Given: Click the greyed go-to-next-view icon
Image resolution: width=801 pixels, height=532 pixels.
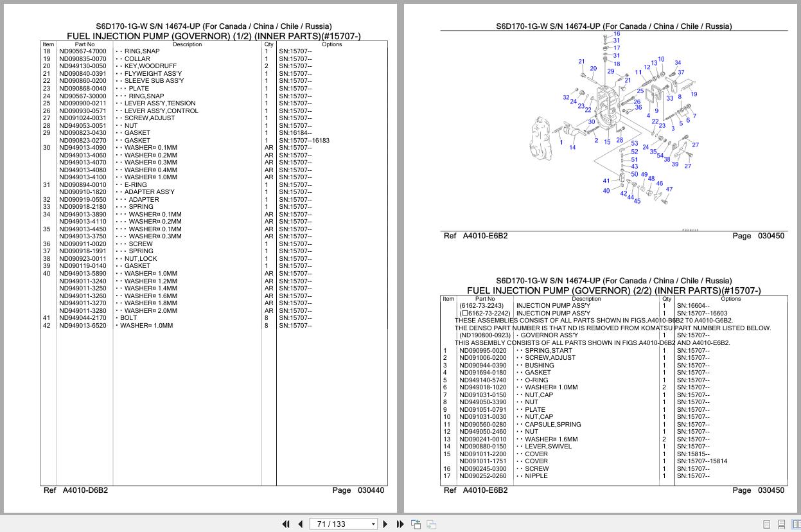Looking at the screenshot, I should [x=431, y=524].
